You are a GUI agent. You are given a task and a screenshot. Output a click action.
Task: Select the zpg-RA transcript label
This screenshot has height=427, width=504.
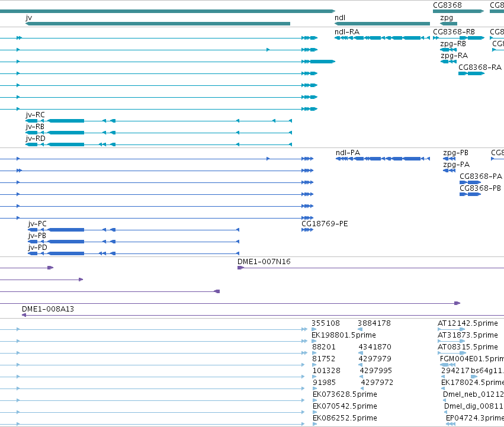[x=454, y=56]
